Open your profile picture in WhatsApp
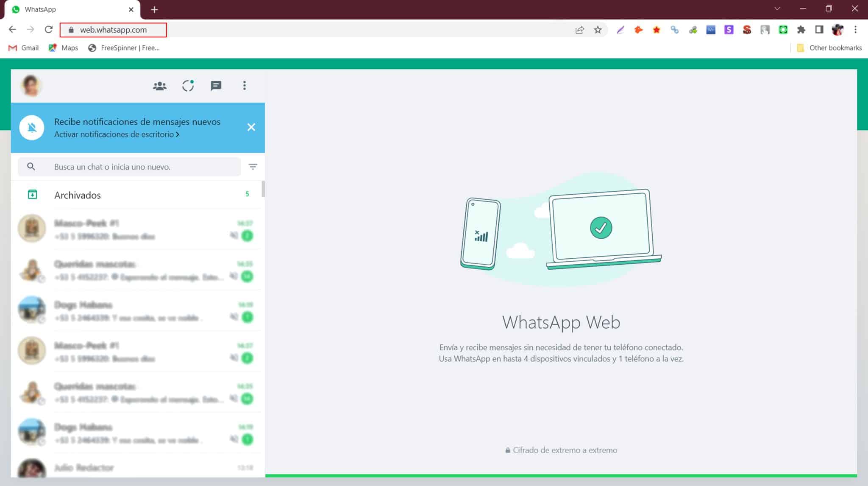 [31, 85]
